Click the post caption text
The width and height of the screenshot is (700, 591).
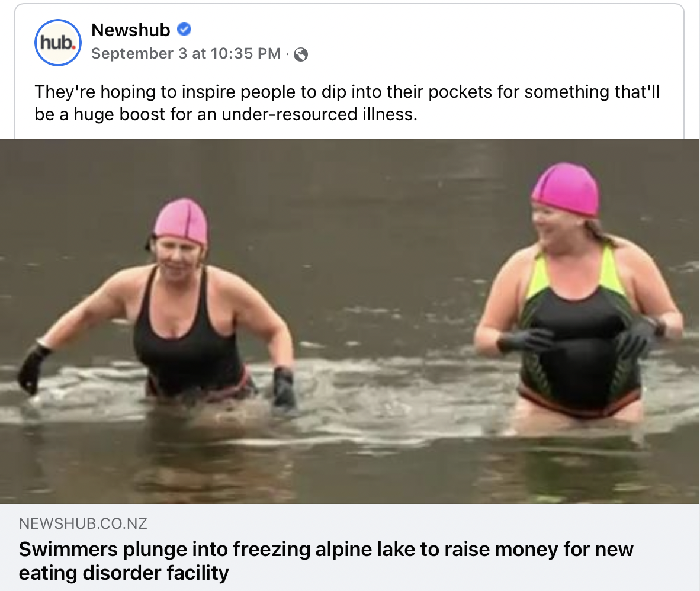(347, 102)
